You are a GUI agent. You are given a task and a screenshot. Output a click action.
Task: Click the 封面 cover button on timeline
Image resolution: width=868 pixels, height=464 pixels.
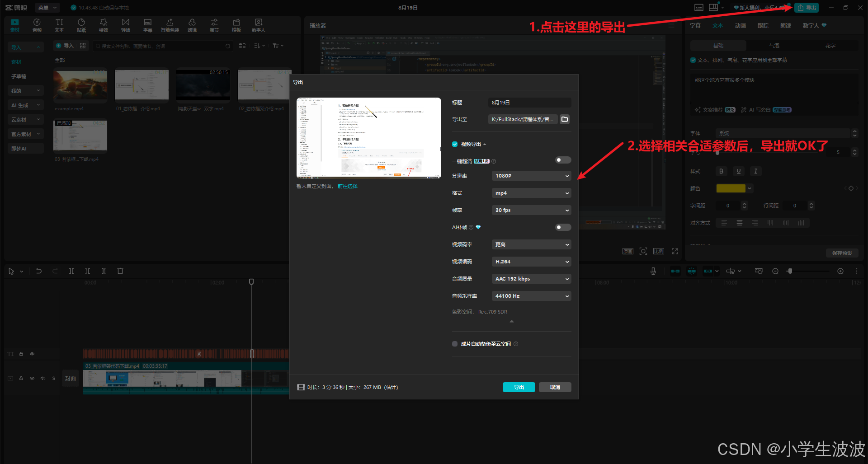click(x=71, y=379)
